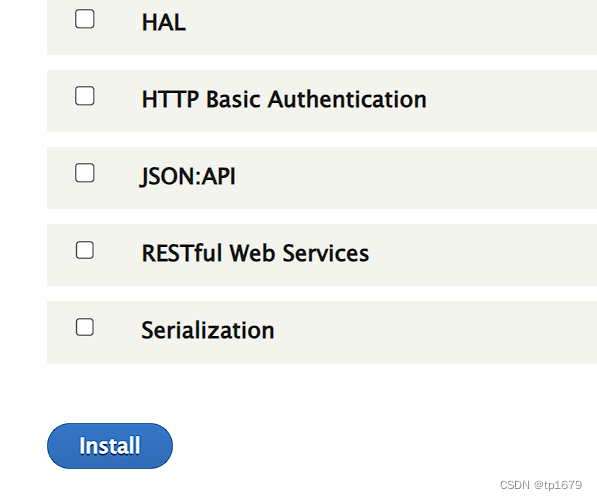Click the HAL module name label
The image size is (597, 500).
click(164, 22)
